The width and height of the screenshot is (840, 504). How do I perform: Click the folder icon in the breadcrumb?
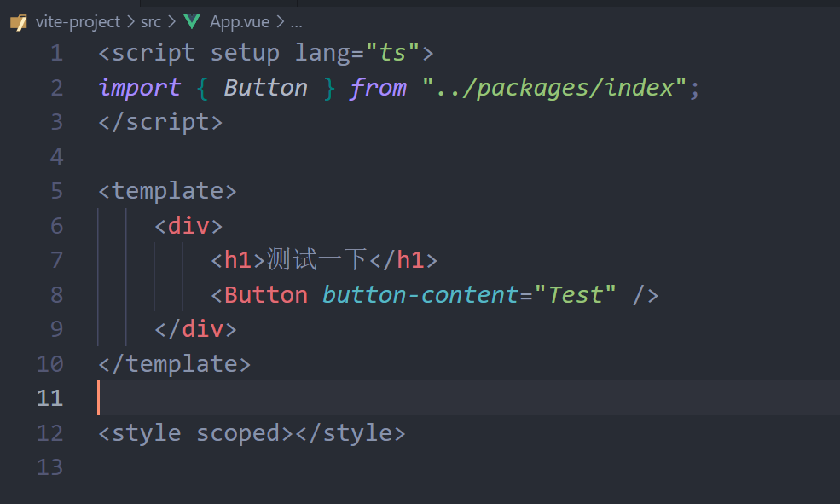(x=19, y=22)
